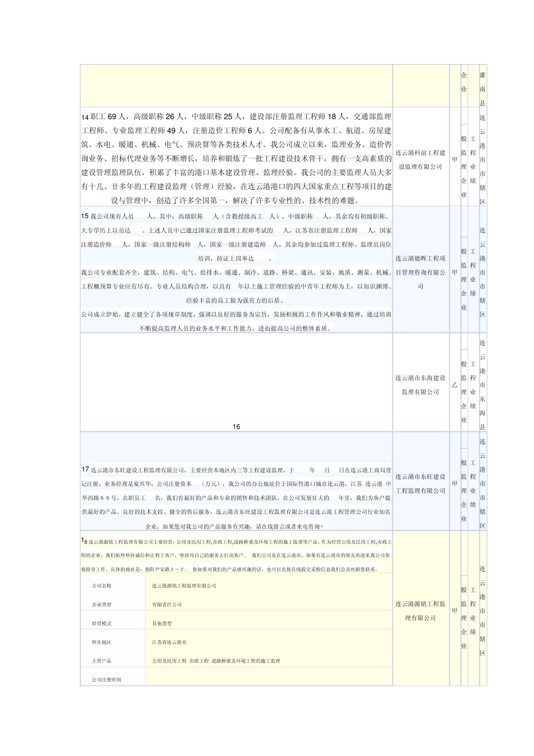Click region cell '灌南县' in the first table row
The height and width of the screenshot is (756, 534).
[x=482, y=89]
